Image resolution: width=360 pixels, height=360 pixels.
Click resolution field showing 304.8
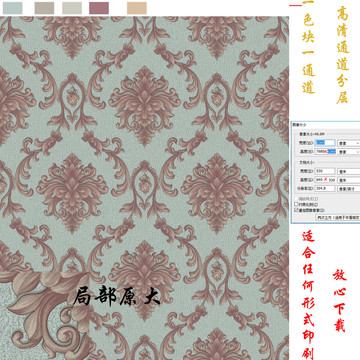coord(325,188)
